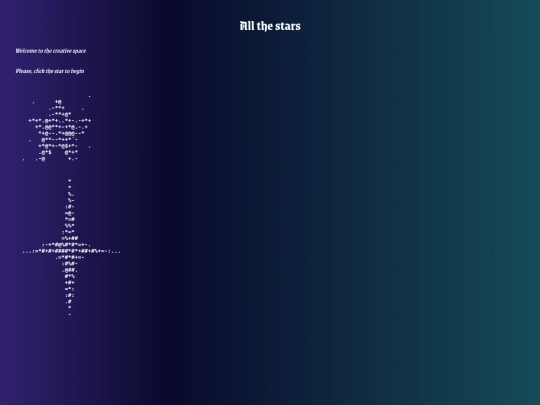Click the tall four-pointed ASCII star

tap(71, 247)
